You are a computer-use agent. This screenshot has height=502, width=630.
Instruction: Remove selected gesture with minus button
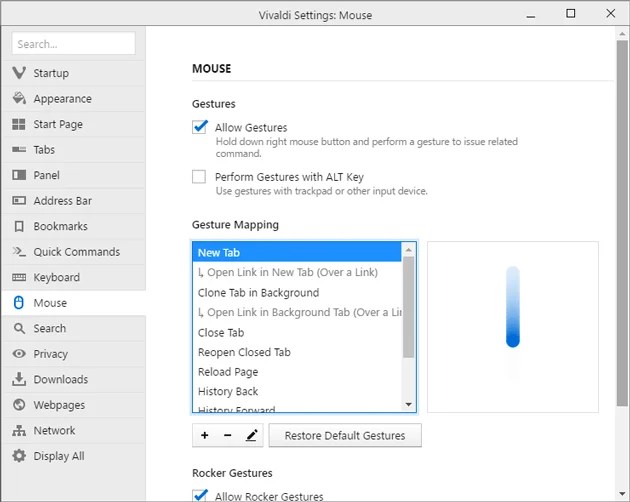[x=227, y=435]
